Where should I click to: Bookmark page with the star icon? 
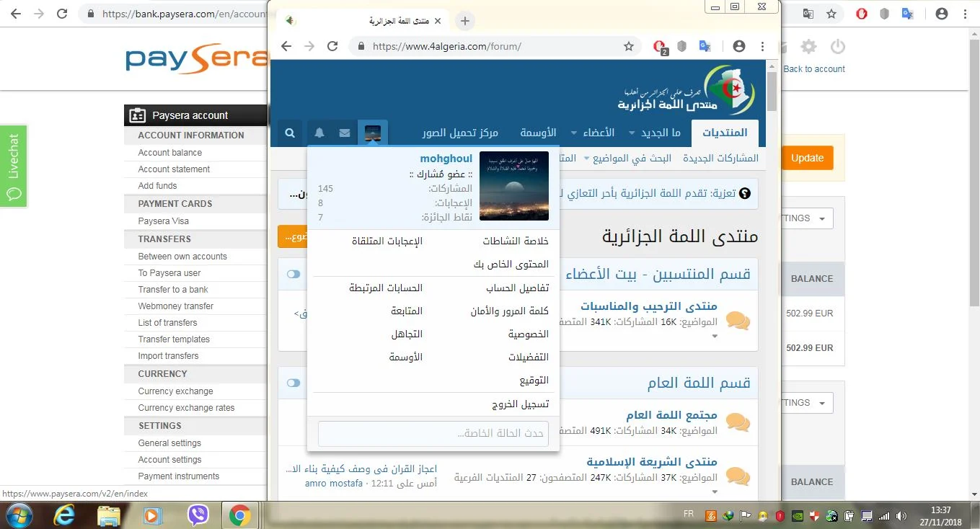click(628, 46)
